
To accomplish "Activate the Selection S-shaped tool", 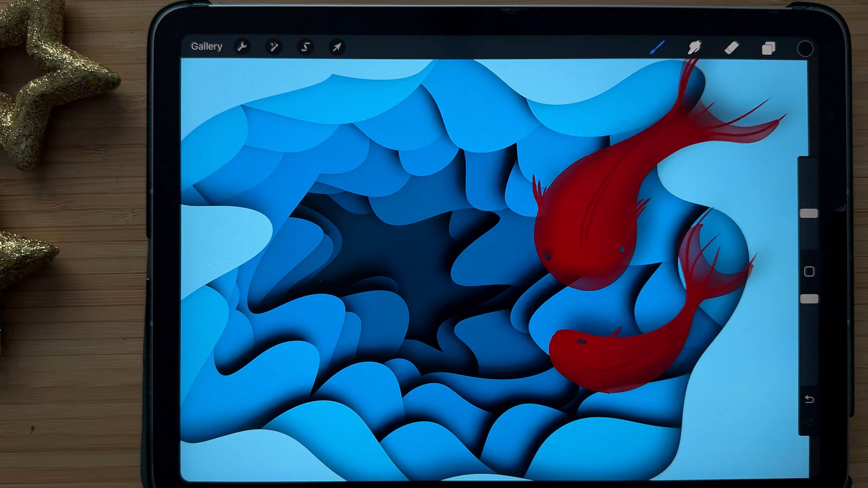I will click(306, 47).
